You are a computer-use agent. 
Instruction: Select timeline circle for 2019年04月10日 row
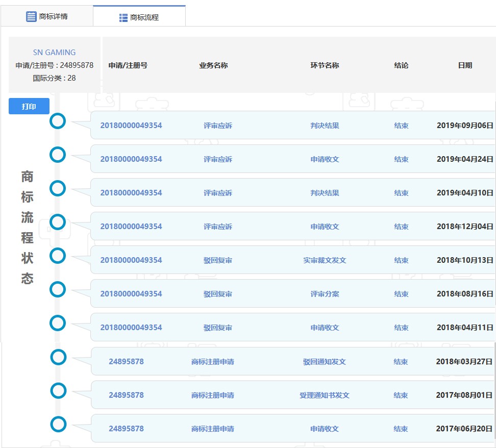click(58, 188)
